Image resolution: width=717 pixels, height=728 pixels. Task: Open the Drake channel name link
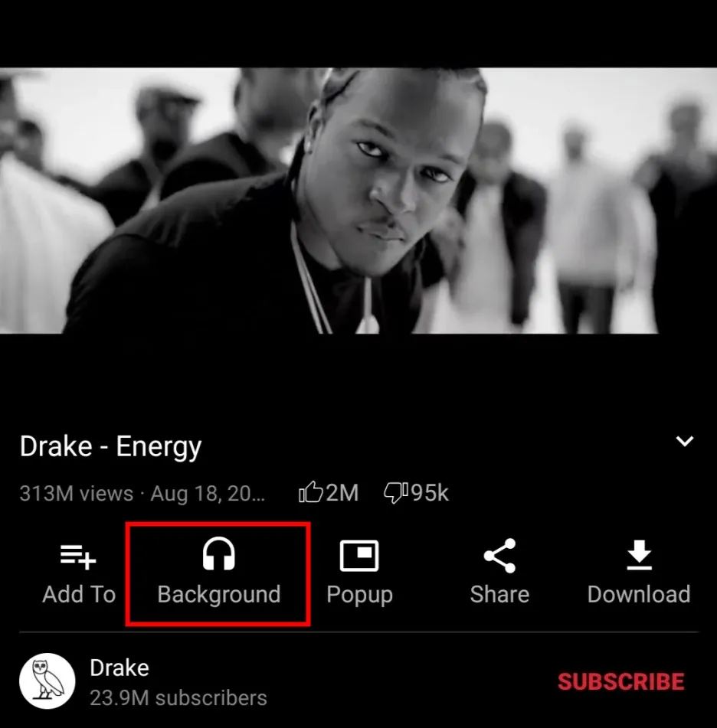tap(120, 668)
